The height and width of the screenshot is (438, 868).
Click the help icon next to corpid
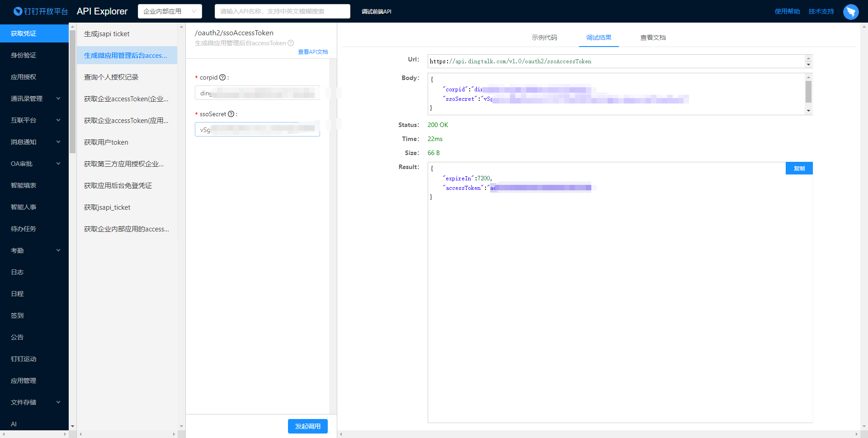click(x=222, y=77)
